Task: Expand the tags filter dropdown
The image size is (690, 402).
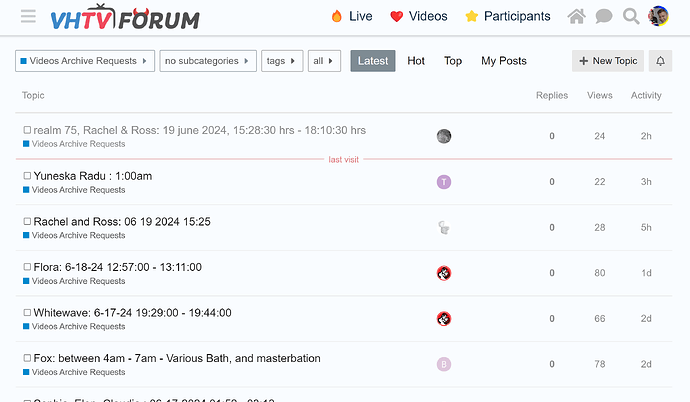Action: 282,61
